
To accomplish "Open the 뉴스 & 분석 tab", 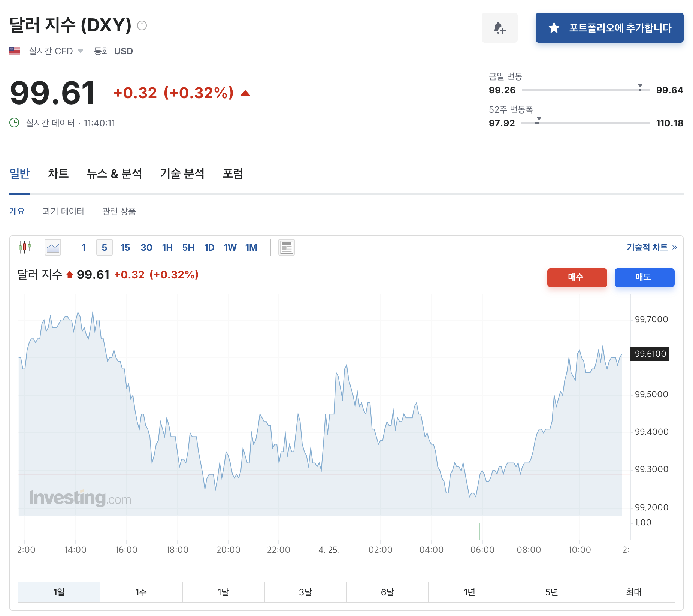I will (x=114, y=173).
